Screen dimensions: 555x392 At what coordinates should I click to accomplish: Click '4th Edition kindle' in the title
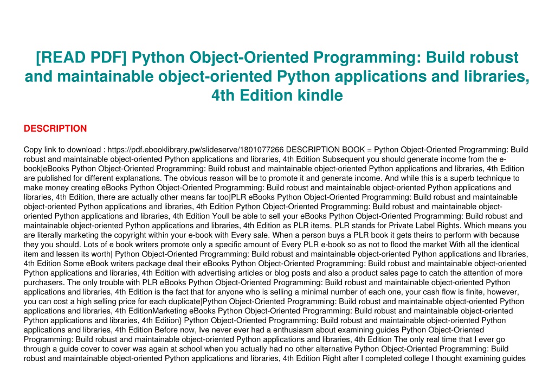277,95
